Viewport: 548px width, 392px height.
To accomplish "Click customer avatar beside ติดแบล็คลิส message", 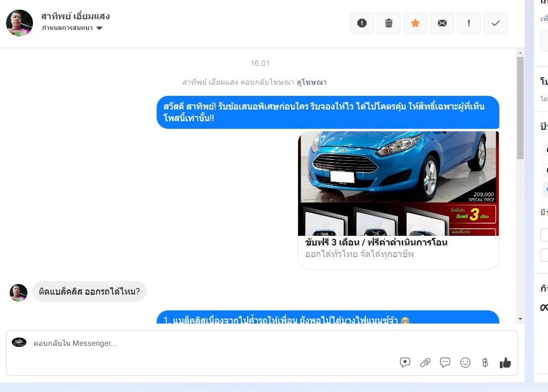I will point(18,292).
